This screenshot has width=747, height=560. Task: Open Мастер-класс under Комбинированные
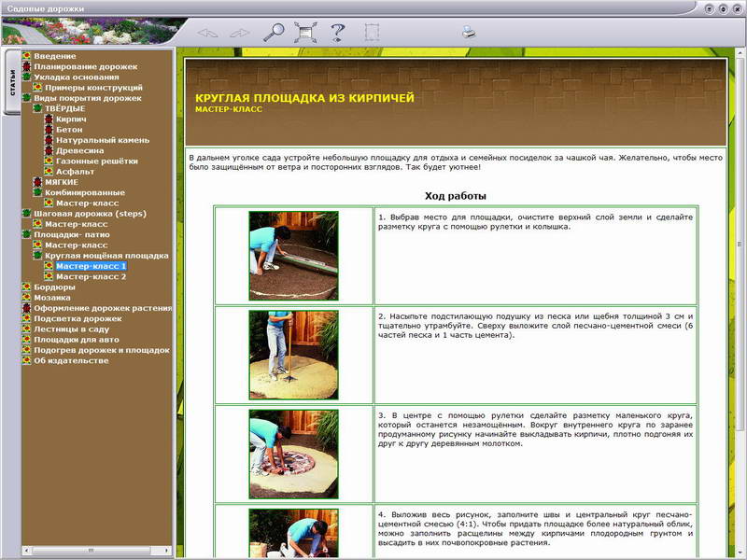[x=87, y=203]
